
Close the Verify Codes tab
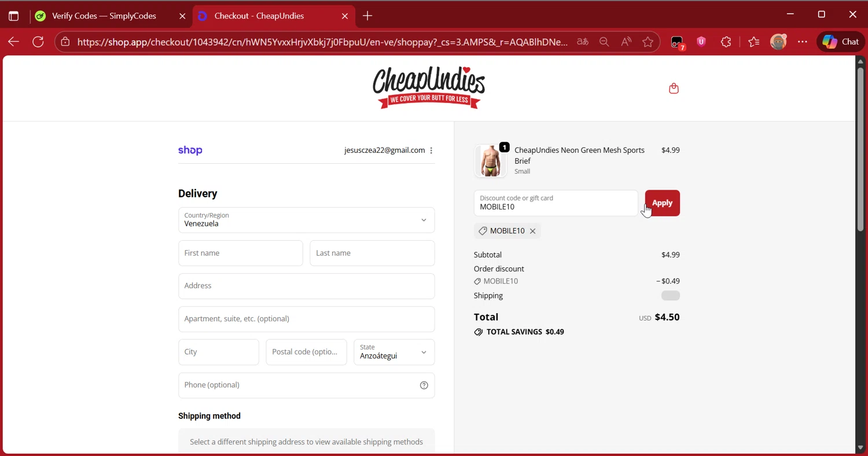tap(182, 16)
